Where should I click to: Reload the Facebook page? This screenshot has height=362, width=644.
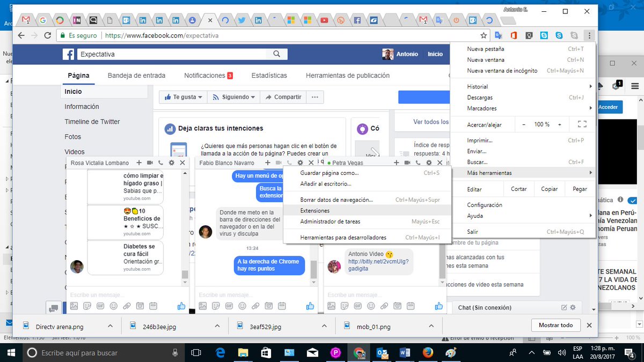[x=47, y=35]
